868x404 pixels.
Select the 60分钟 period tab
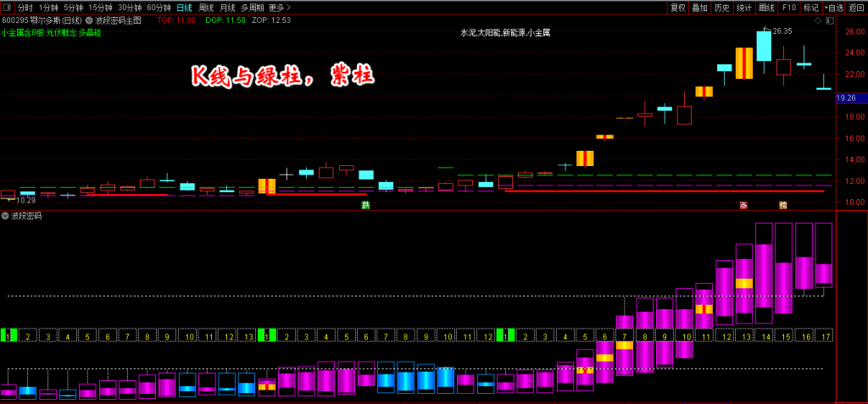[159, 8]
